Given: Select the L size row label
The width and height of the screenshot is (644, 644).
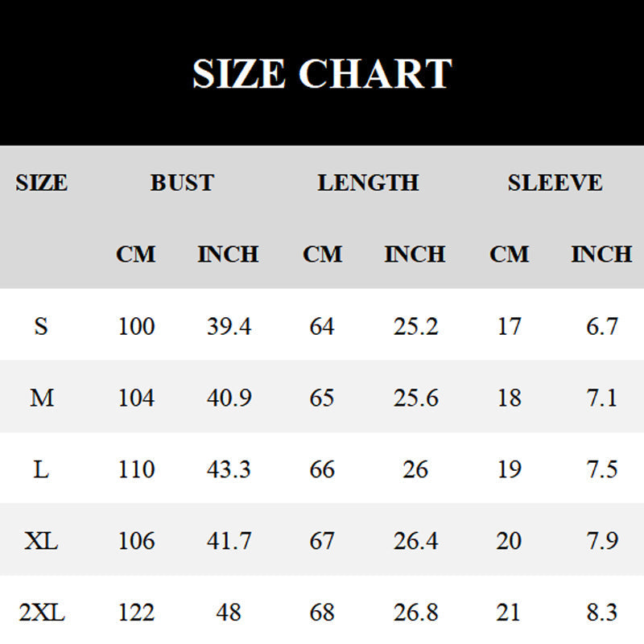Looking at the screenshot, I should [41, 469].
